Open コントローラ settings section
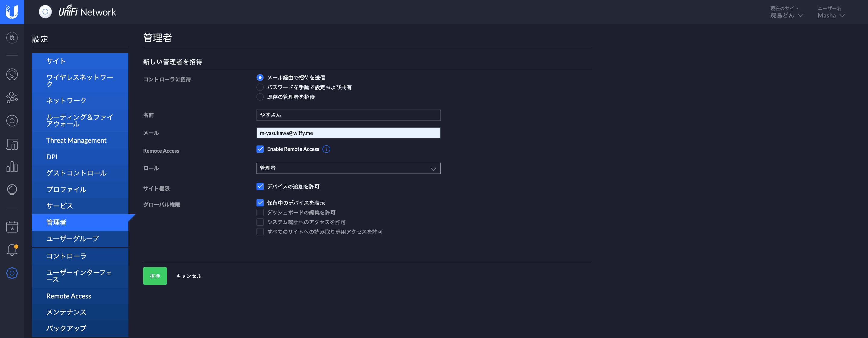868x338 pixels. tap(80, 256)
